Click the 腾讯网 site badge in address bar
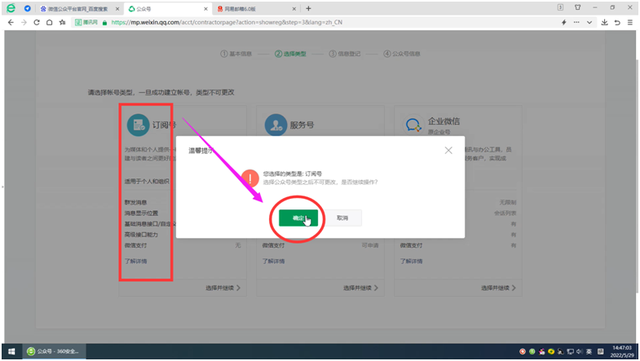Image resolution: width=640 pixels, height=361 pixels. (x=87, y=22)
